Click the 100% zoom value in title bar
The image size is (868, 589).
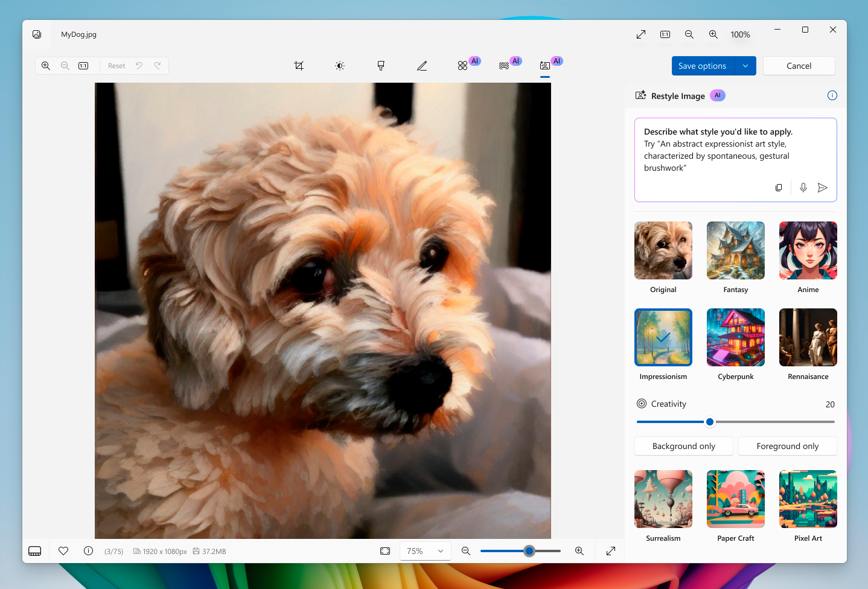(x=740, y=34)
